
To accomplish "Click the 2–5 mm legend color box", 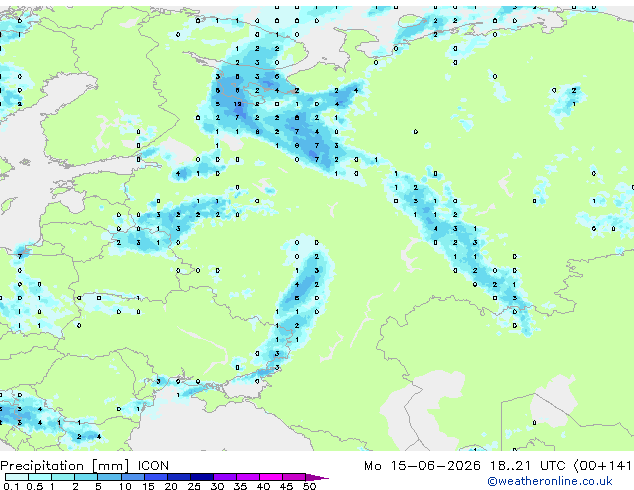I will [86, 477].
